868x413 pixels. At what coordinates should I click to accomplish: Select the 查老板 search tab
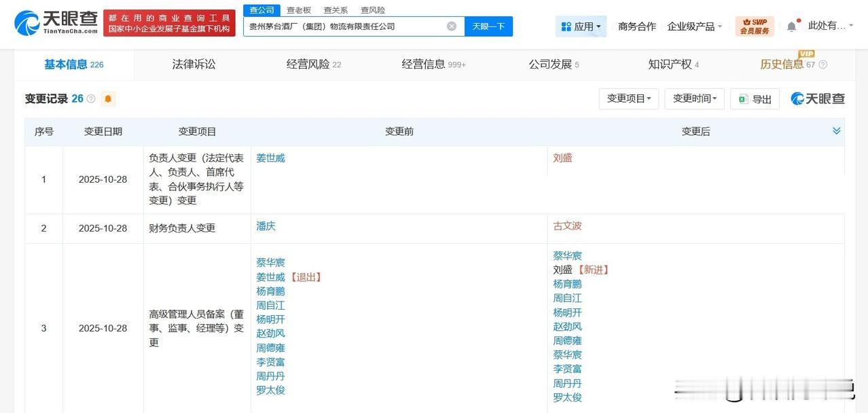pyautogui.click(x=299, y=10)
